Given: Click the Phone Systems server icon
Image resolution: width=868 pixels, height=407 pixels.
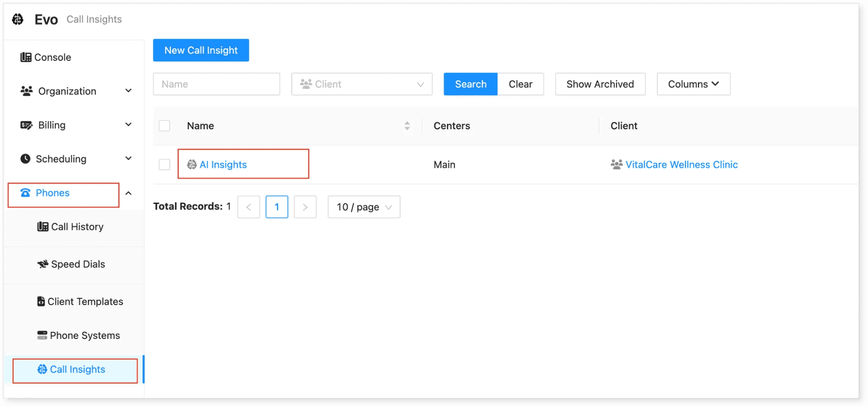Looking at the screenshot, I should pyautogui.click(x=42, y=336).
